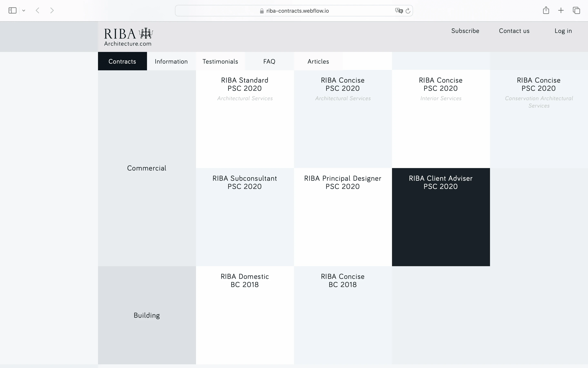Open the Contact us link
The image size is (588, 368).
tap(514, 31)
